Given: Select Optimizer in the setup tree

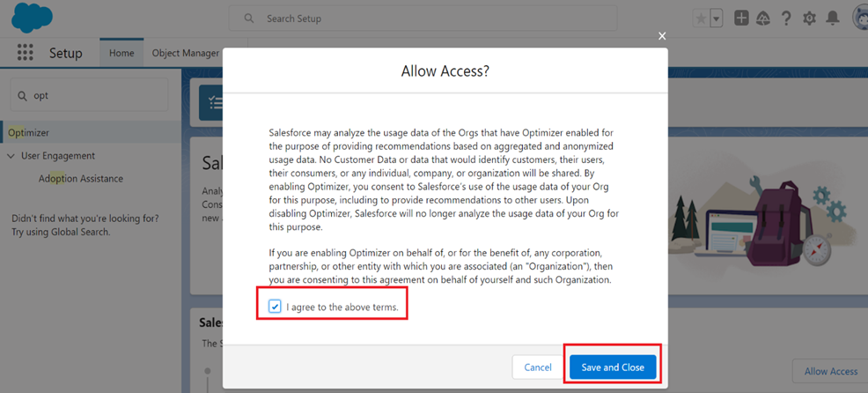Looking at the screenshot, I should (29, 132).
